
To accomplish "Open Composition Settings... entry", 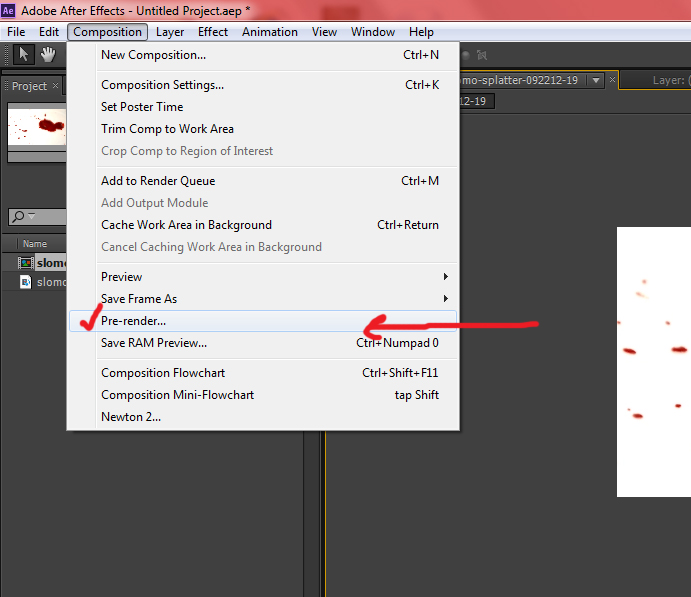I will [x=263, y=85].
